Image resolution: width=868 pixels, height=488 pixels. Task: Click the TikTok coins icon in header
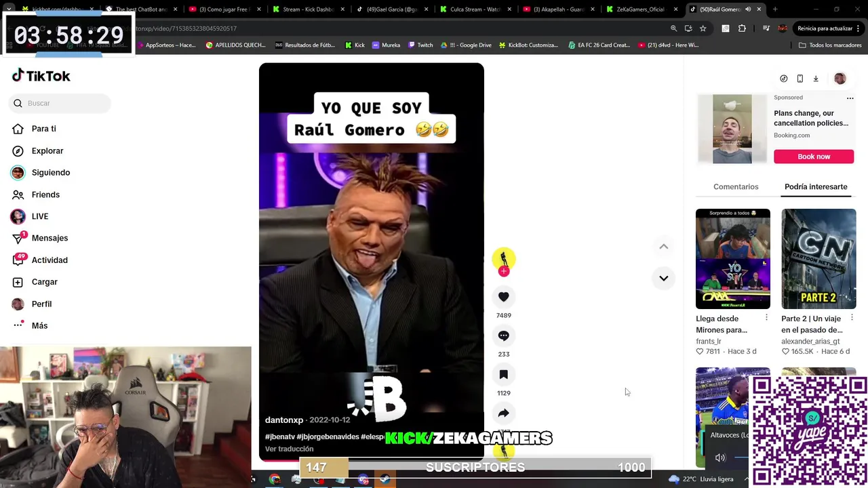click(783, 79)
